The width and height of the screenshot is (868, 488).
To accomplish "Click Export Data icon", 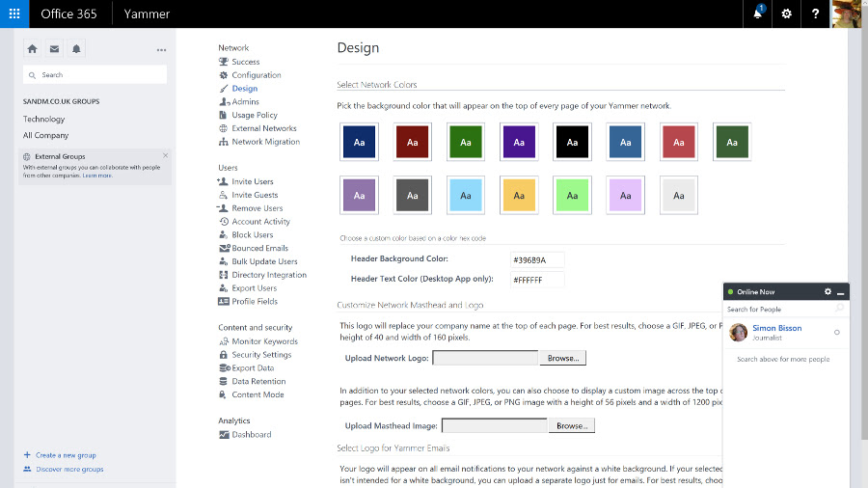I will pos(224,368).
